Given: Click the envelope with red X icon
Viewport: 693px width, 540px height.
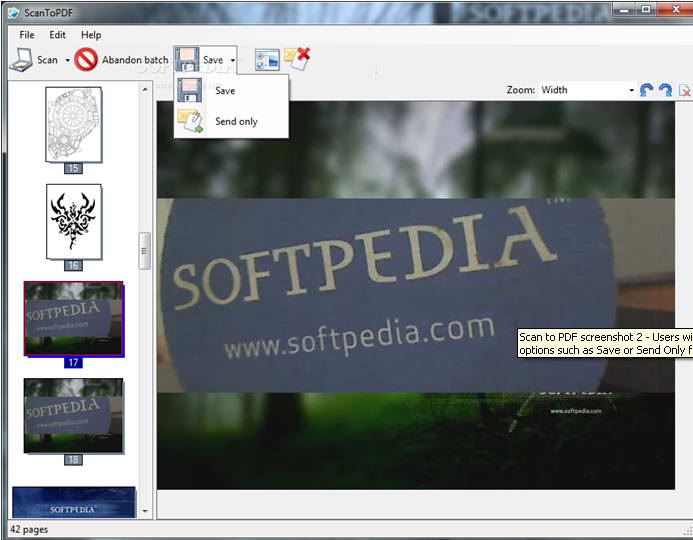Looking at the screenshot, I should pyautogui.click(x=297, y=58).
